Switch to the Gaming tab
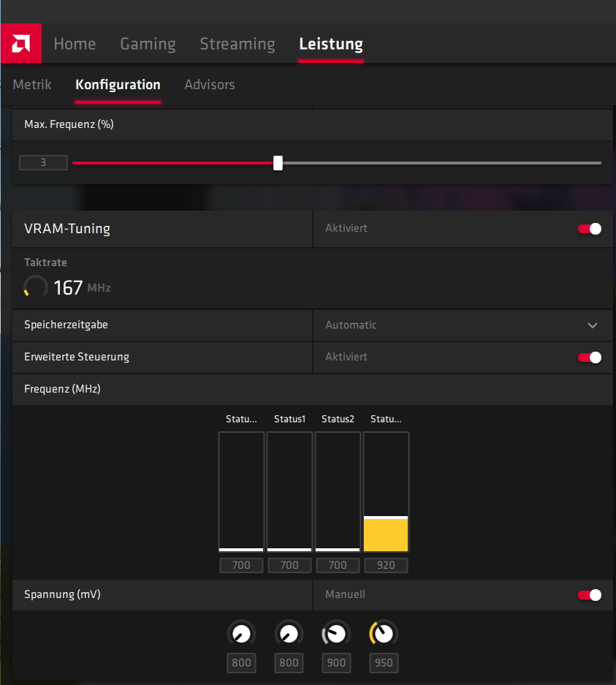Image resolution: width=616 pixels, height=685 pixels. tap(148, 44)
